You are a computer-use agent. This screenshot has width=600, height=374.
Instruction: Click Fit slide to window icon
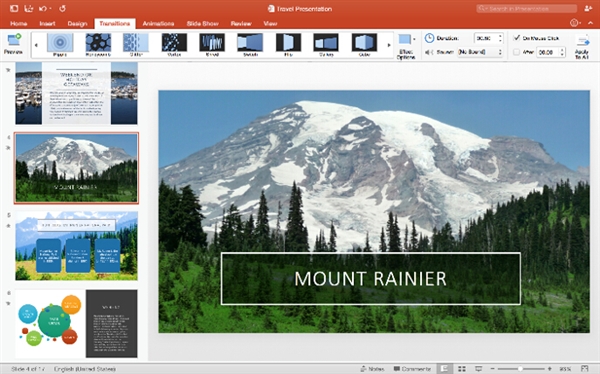[584, 369]
